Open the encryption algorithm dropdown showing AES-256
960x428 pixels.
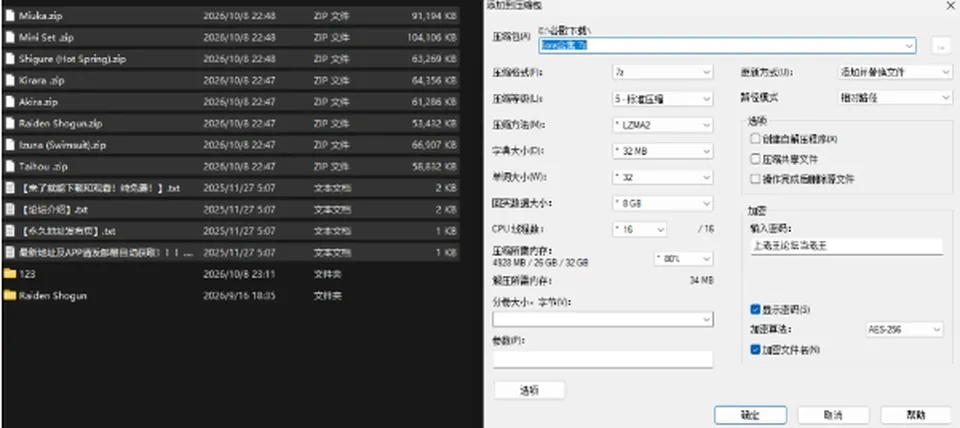tap(904, 330)
